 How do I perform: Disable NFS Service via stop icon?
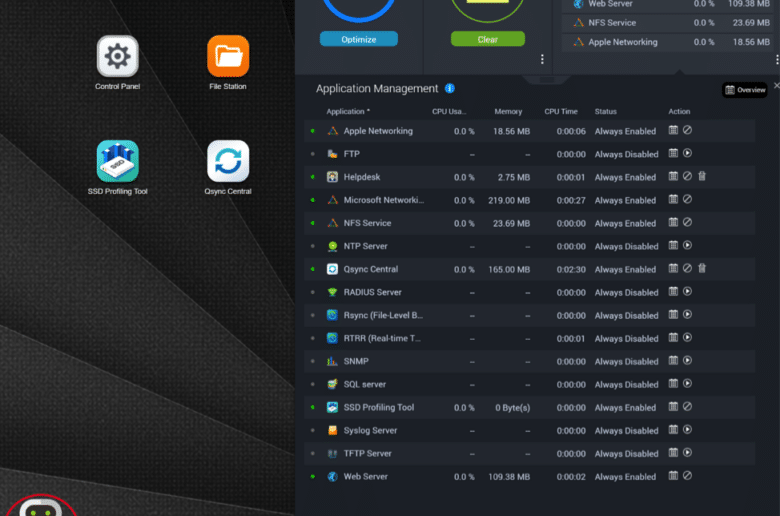[x=687, y=222]
